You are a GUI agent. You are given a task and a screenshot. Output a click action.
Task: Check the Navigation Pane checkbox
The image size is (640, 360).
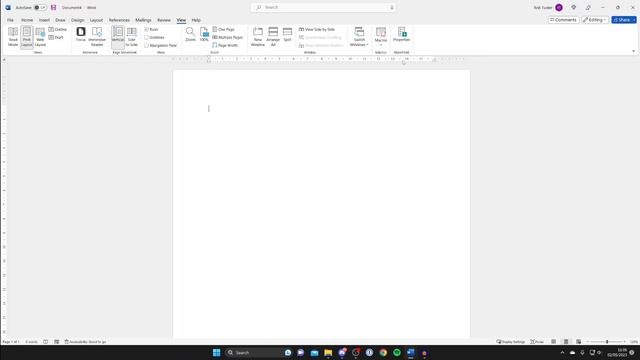pyautogui.click(x=147, y=45)
